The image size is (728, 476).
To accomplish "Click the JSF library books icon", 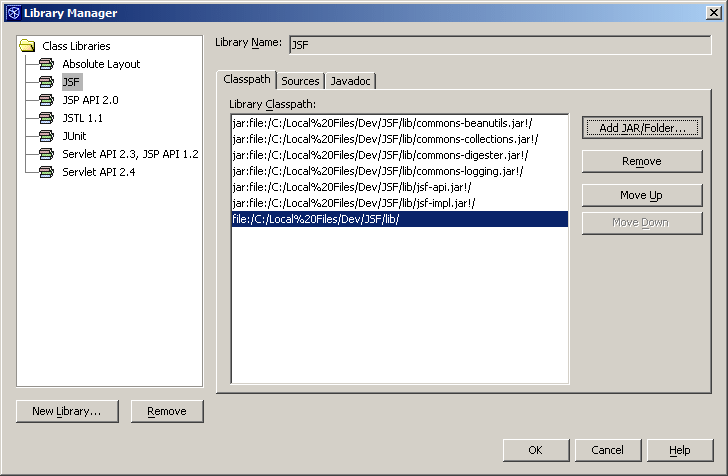I will click(x=46, y=82).
